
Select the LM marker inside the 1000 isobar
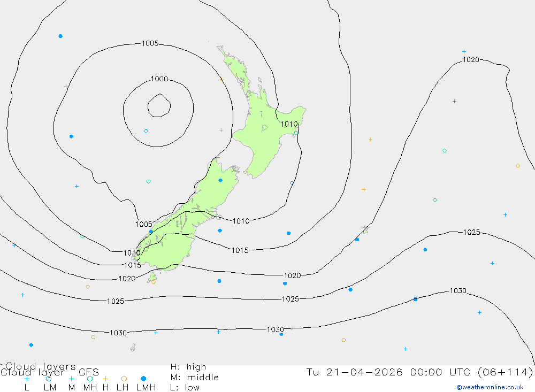pyautogui.click(x=146, y=132)
